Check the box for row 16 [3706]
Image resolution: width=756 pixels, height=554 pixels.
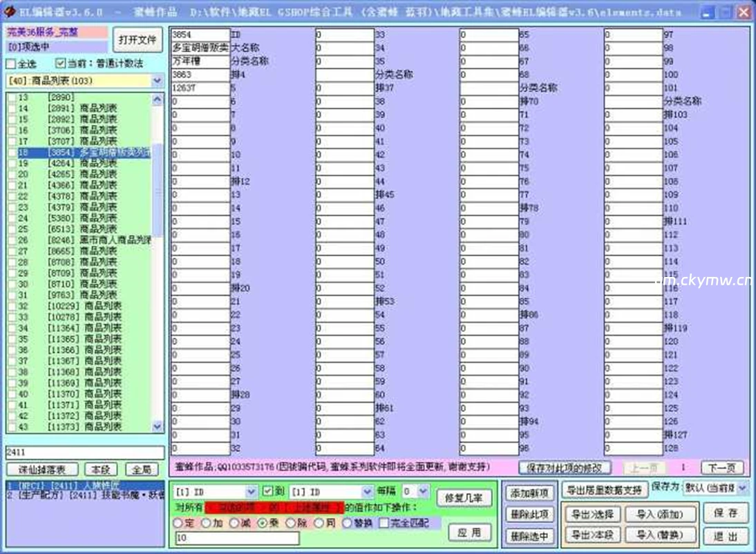point(12,130)
